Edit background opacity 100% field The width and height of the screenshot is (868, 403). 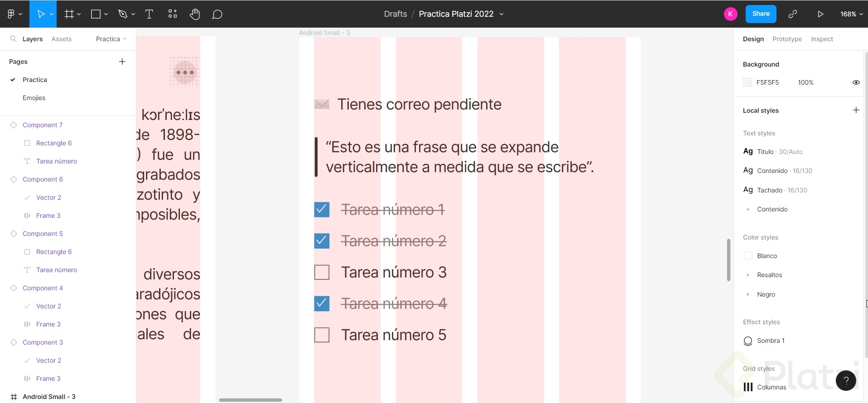click(805, 82)
